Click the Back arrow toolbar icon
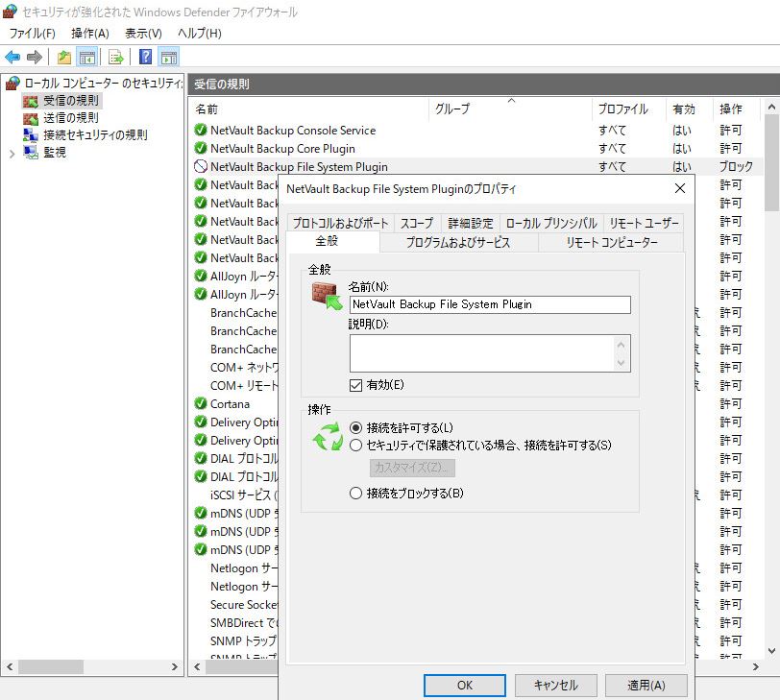The height and width of the screenshot is (700, 780). click(x=12, y=58)
